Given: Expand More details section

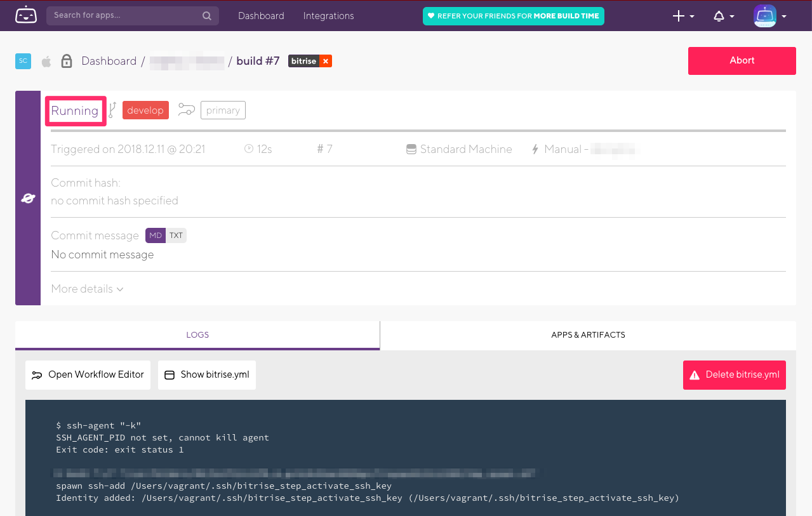Looking at the screenshot, I should [x=87, y=289].
